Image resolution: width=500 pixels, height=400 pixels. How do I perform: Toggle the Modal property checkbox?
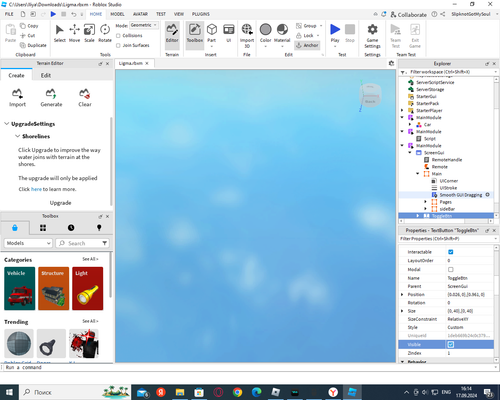coord(451,269)
